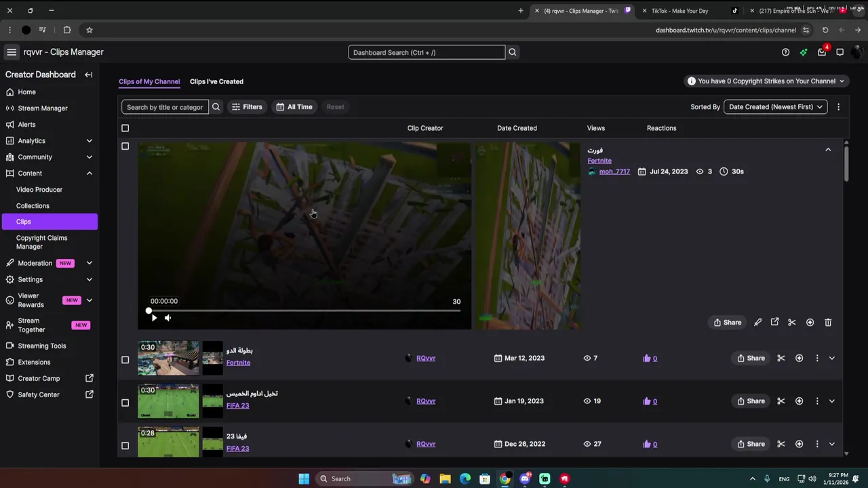Viewport: 868px width, 488px height.
Task: Tick checkbox for the Dec 26, 2022 clip
Action: click(x=125, y=445)
